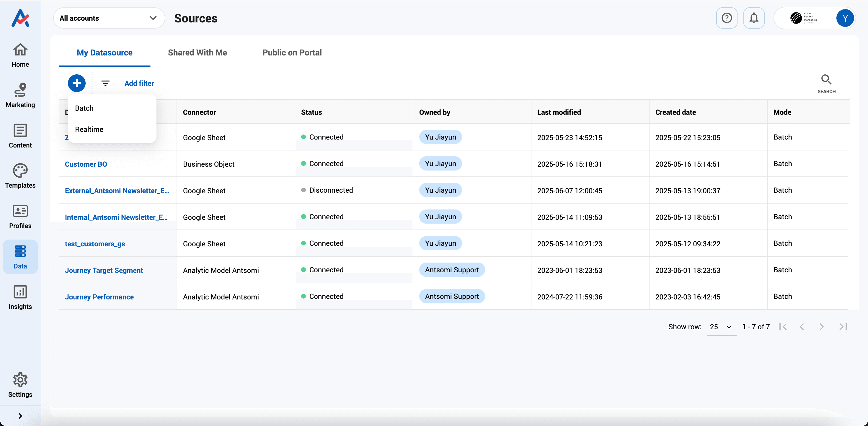Open the Show row count dropdown

click(720, 326)
